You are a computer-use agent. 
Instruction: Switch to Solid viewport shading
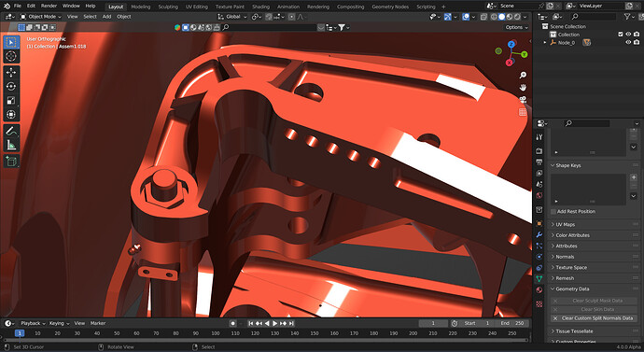(501, 17)
